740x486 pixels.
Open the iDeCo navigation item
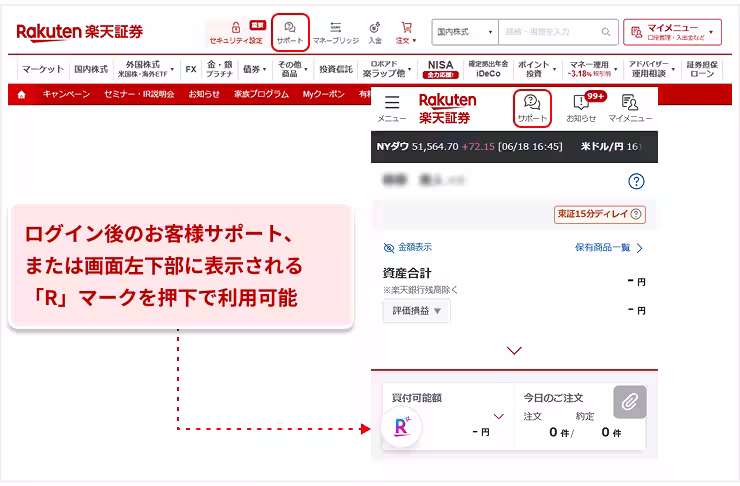[x=488, y=69]
